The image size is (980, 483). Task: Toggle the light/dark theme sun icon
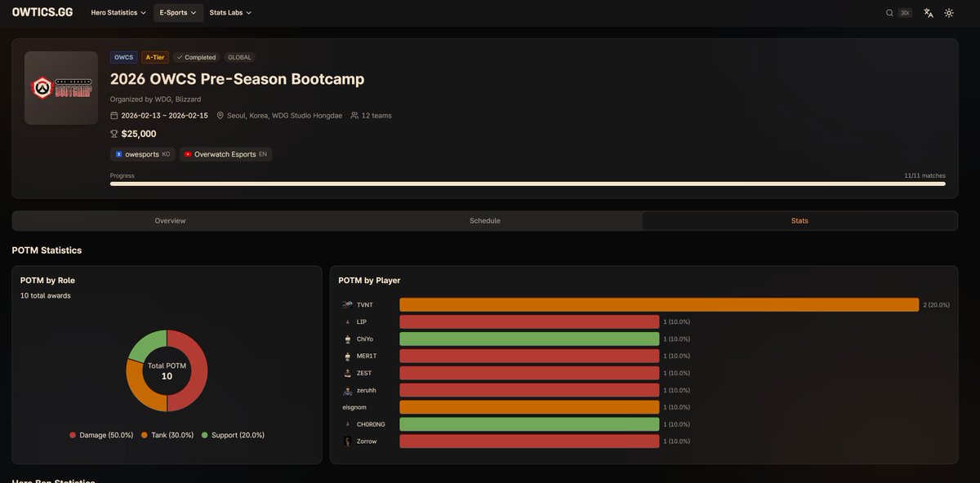[x=949, y=13]
